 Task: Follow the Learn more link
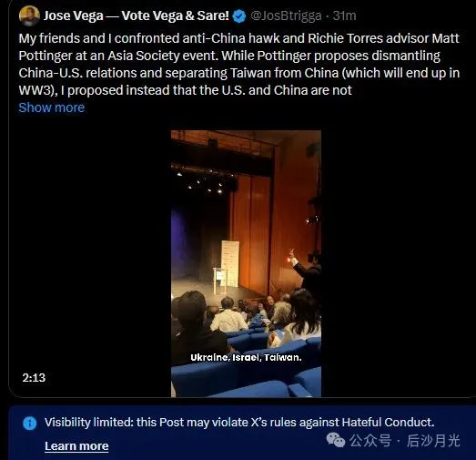76,446
